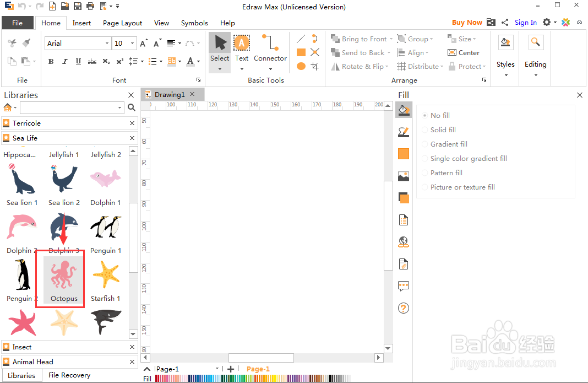Close the Terricole library
The height and width of the screenshot is (383, 588).
(132, 123)
